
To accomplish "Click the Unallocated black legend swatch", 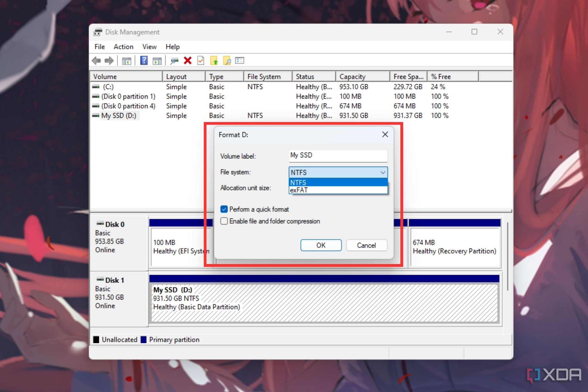I will point(96,340).
